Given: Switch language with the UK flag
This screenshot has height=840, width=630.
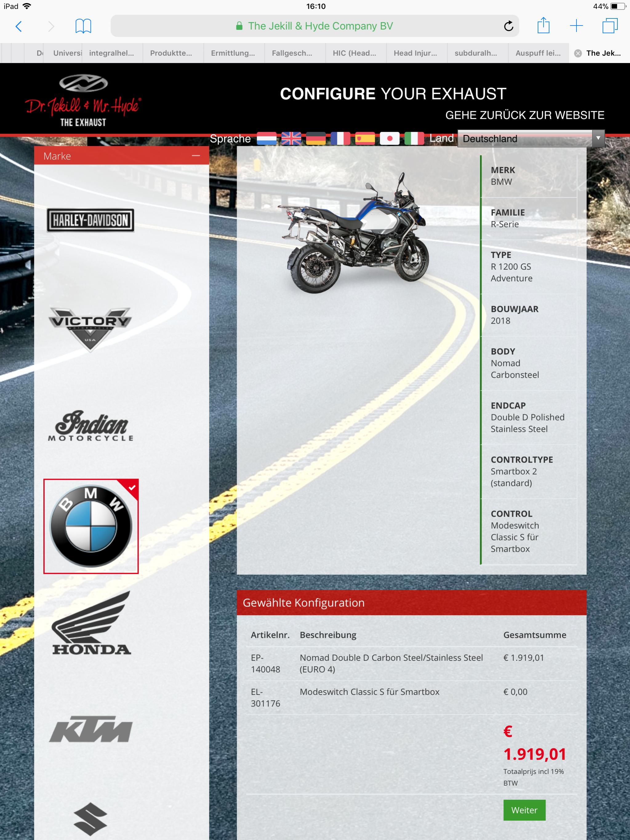Looking at the screenshot, I should pyautogui.click(x=291, y=139).
